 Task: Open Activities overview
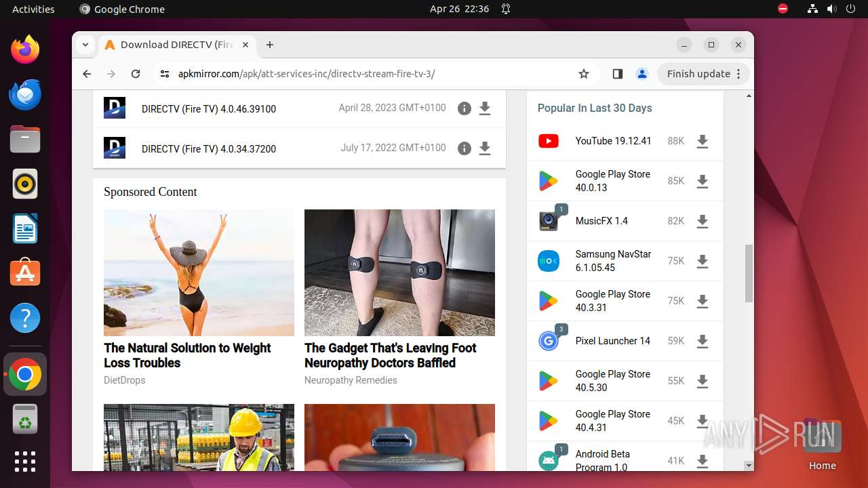(33, 9)
